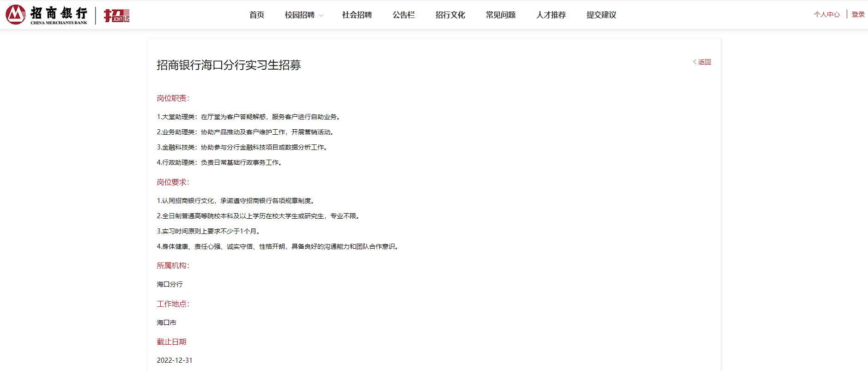Go to the 首页 home page

pos(256,15)
